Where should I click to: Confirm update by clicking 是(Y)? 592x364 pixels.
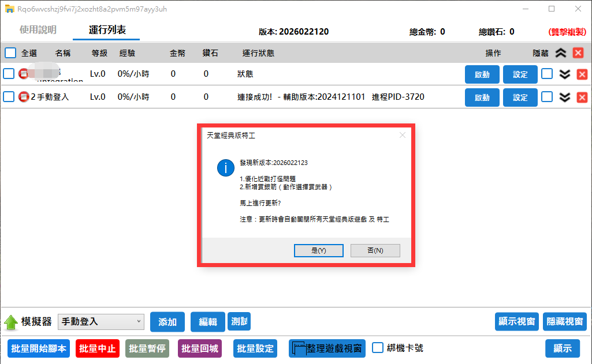319,250
